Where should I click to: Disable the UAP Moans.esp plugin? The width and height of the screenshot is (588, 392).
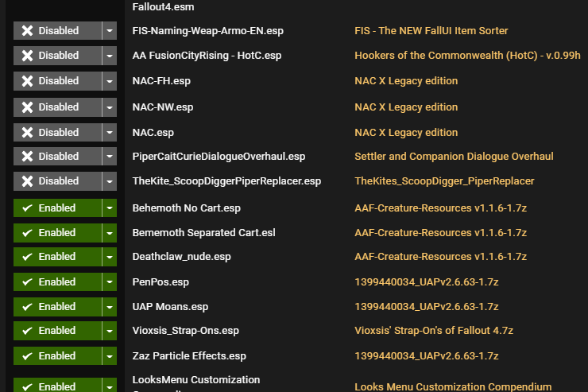click(57, 307)
